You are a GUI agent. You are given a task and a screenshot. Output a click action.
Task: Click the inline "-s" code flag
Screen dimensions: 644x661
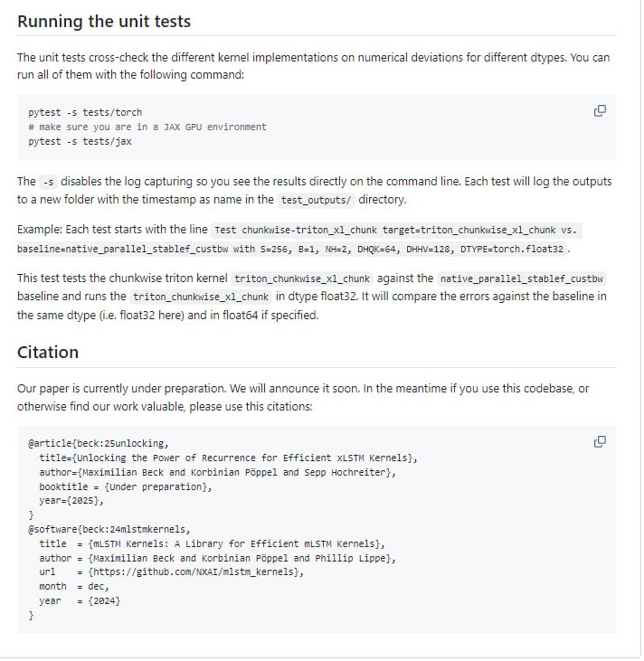[x=48, y=182]
